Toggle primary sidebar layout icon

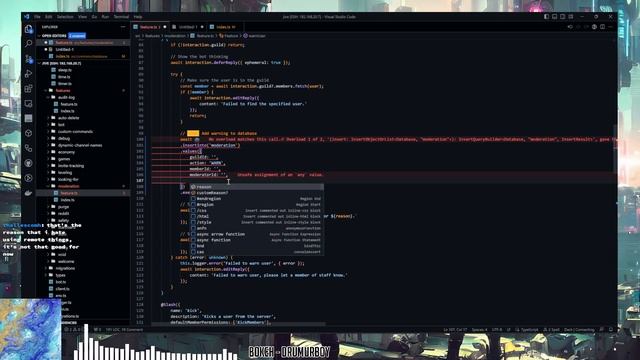546,17
